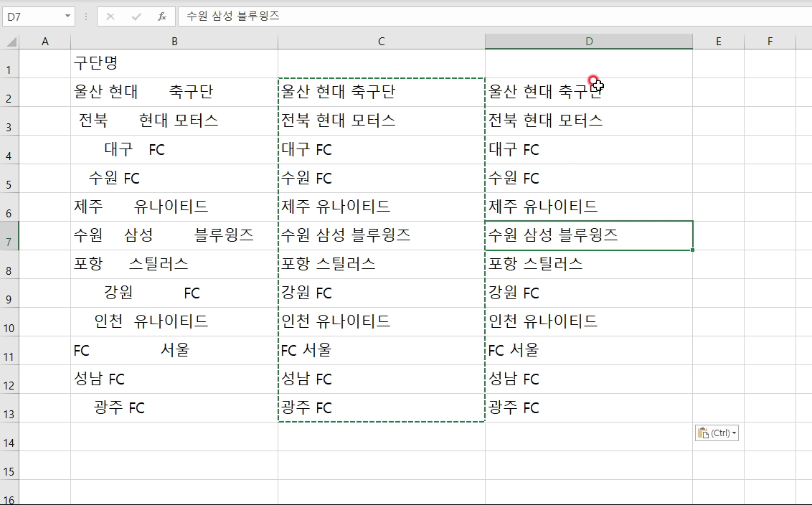Click cell C5 수원 FC
This screenshot has height=505, width=812.
(x=382, y=179)
